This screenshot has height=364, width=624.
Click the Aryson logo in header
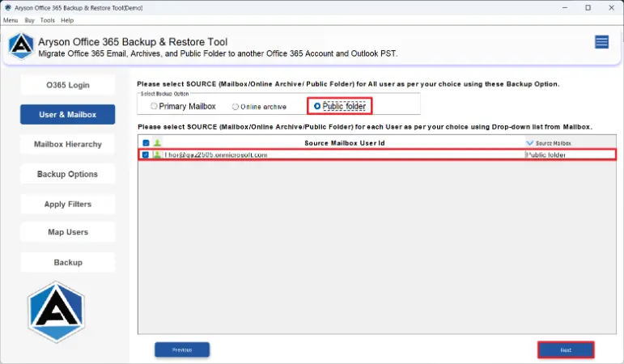[21, 47]
